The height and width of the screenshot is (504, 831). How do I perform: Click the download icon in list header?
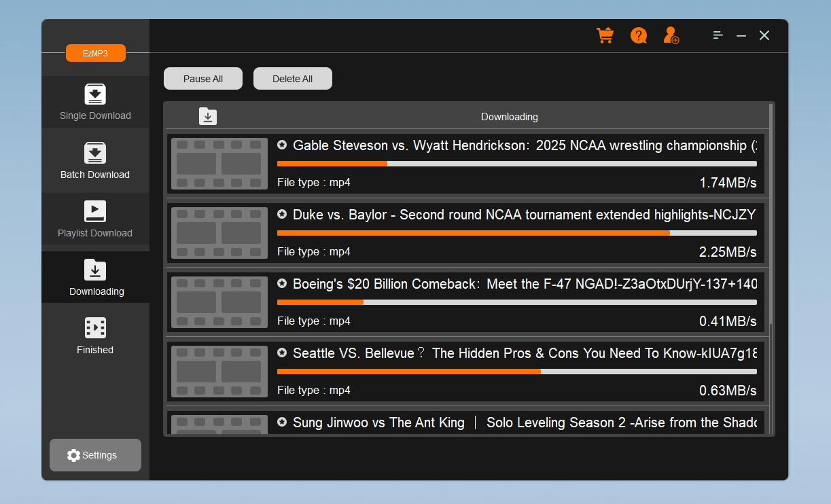[x=208, y=116]
